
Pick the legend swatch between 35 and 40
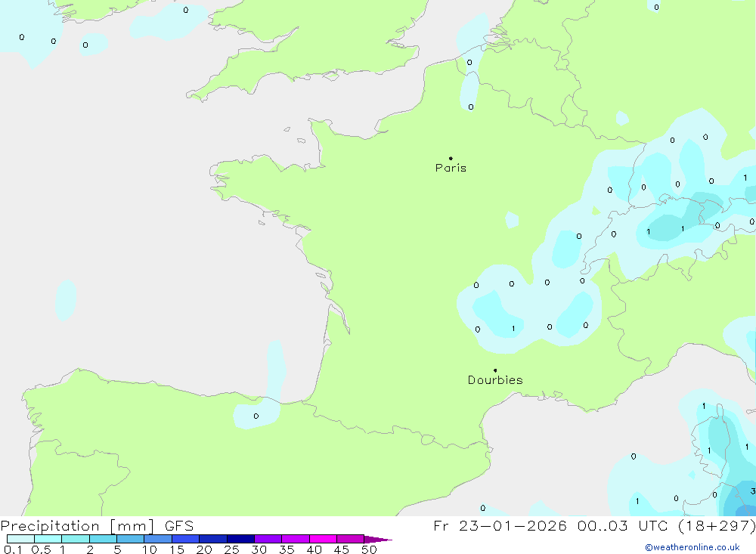point(296,539)
